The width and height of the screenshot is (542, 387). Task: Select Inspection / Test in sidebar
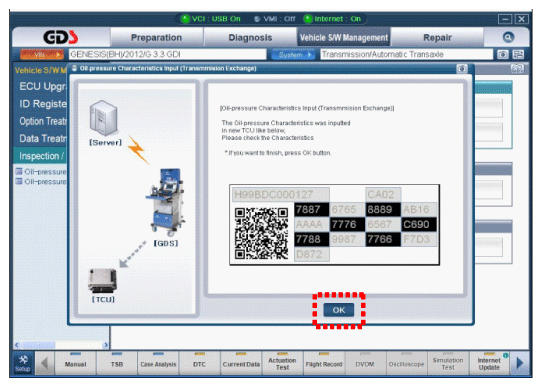(41, 156)
